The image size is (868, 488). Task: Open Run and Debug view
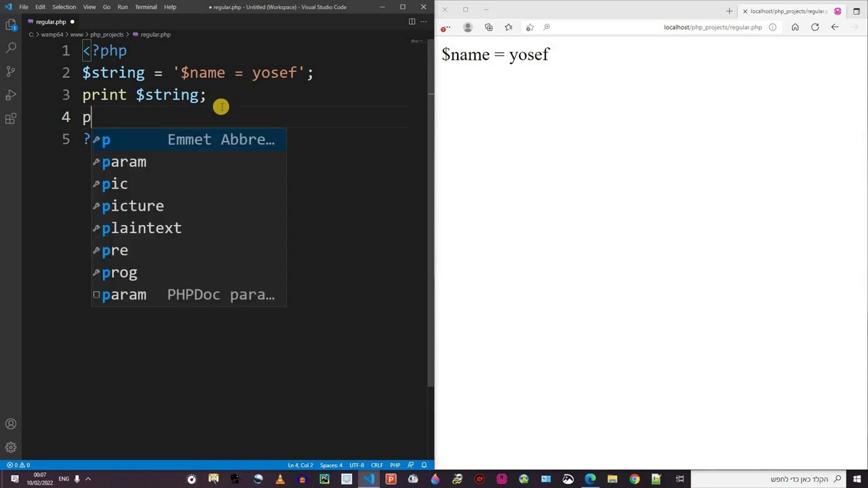pyautogui.click(x=11, y=95)
